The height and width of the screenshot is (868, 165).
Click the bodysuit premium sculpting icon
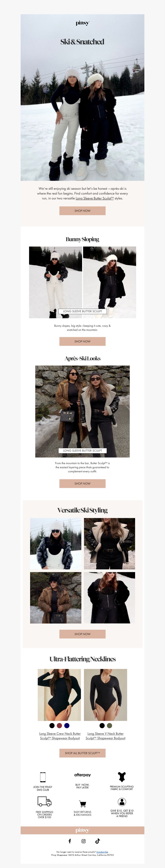tap(122, 777)
